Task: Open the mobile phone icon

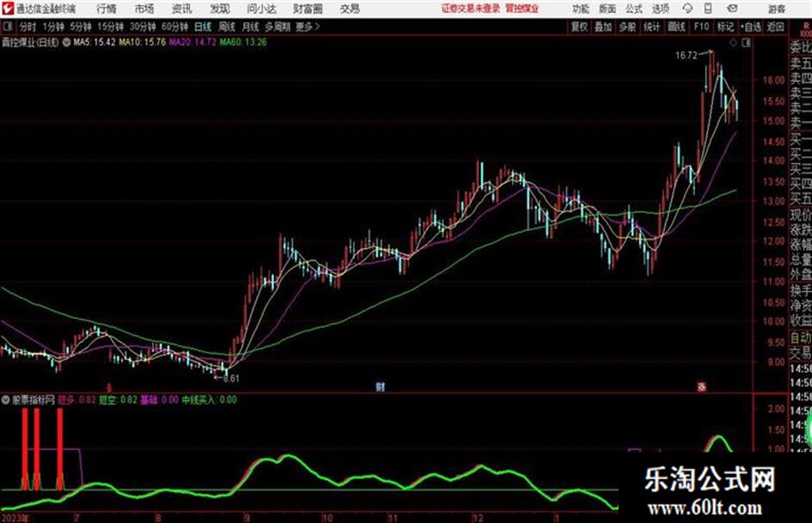Action: pyautogui.click(x=708, y=9)
